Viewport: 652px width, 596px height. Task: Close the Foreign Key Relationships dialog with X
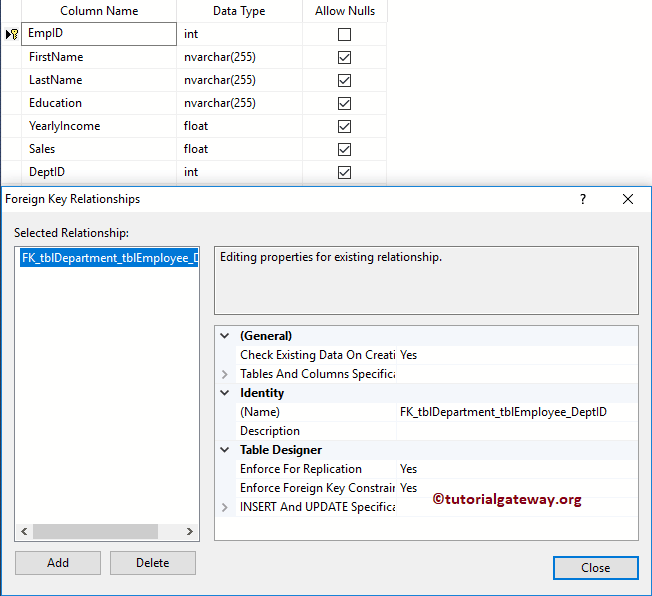coord(628,199)
